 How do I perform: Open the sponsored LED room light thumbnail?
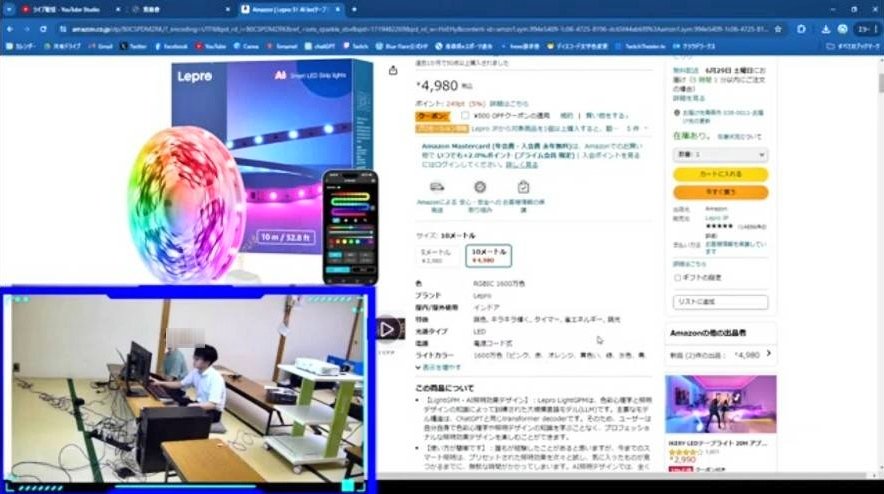[721, 404]
